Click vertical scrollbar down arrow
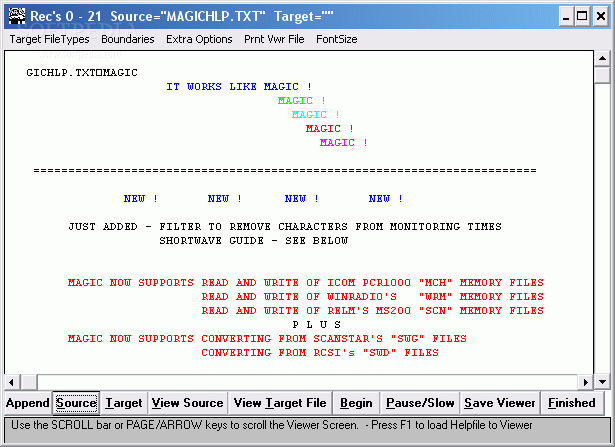Image resolution: width=615 pixels, height=447 pixels. 602,381
